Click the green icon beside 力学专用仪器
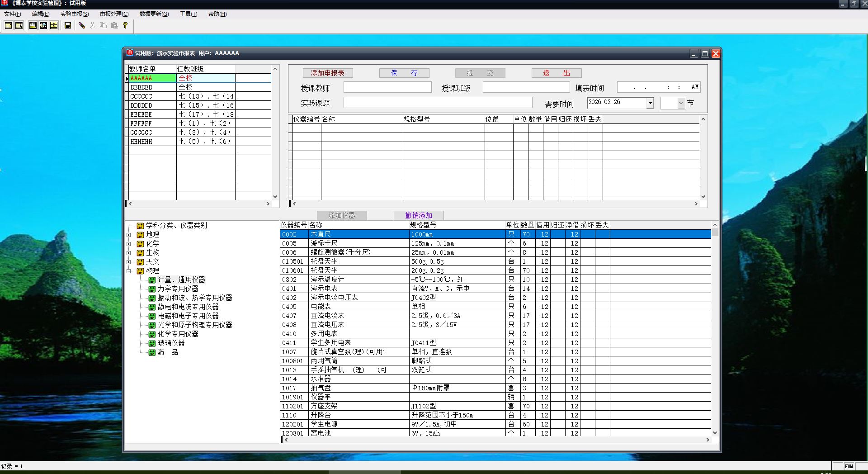The width and height of the screenshot is (868, 474). click(x=152, y=289)
